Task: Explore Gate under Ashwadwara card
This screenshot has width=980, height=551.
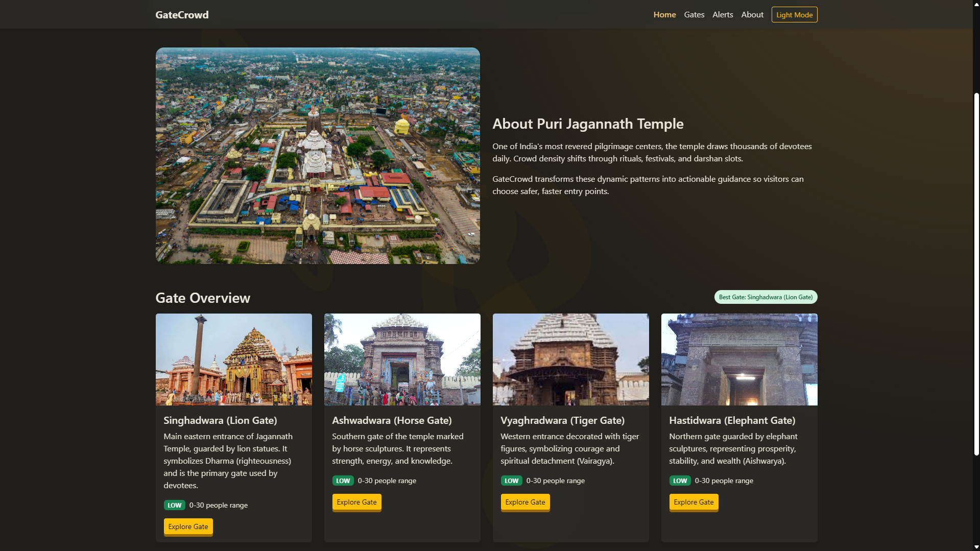Action: [x=356, y=502]
